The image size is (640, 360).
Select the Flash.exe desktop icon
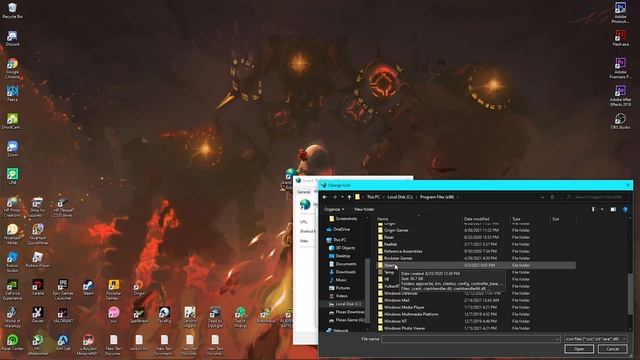pyautogui.click(x=620, y=38)
